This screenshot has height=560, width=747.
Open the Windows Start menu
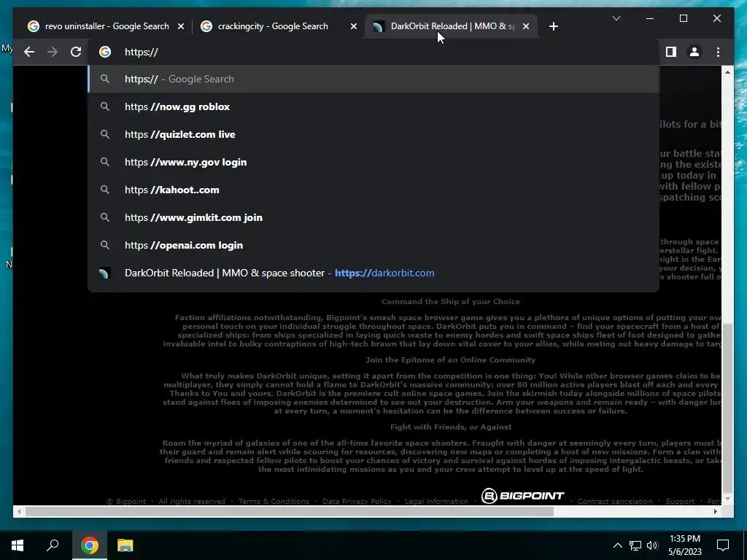click(18, 545)
